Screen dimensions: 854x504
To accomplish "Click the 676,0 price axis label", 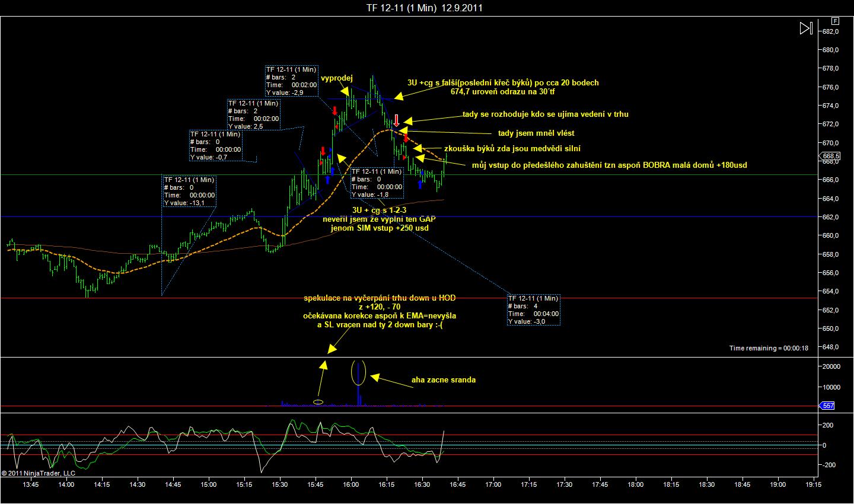I will click(x=830, y=87).
